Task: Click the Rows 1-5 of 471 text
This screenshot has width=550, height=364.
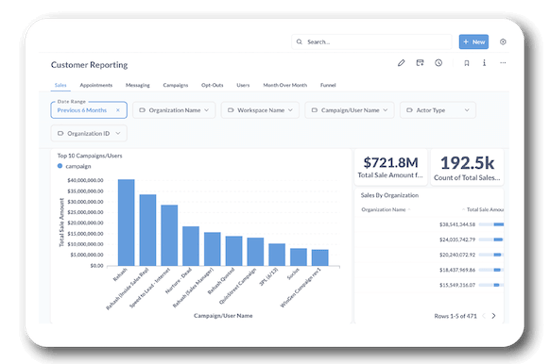Action: 455,316
